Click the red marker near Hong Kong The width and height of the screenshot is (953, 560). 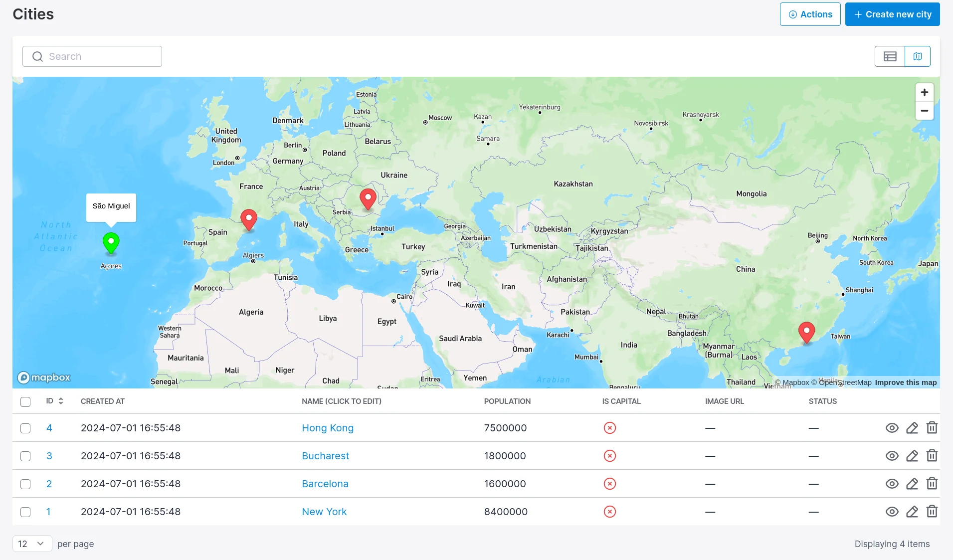point(806,333)
